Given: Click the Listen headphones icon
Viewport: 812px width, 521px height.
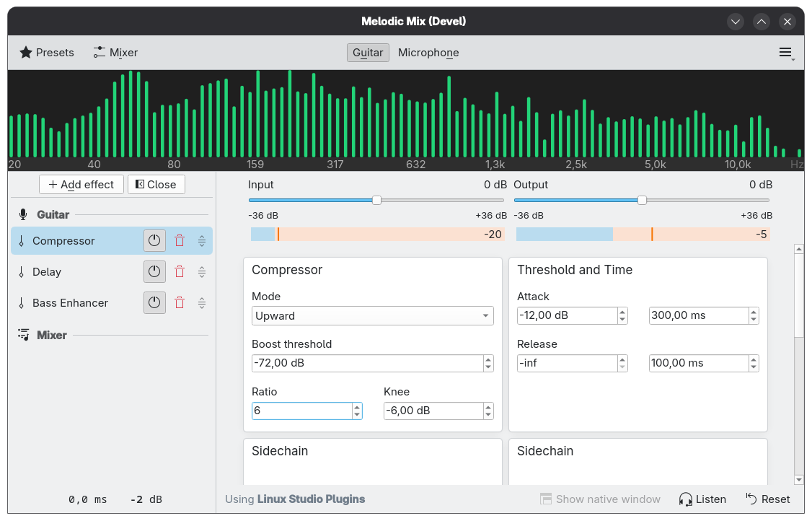Looking at the screenshot, I should tap(686, 499).
